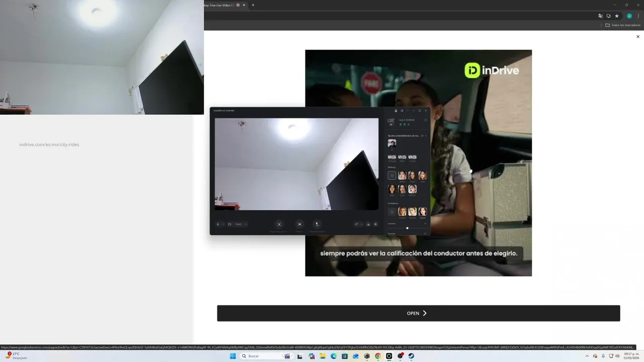Open the clock showing 09:17 p. m.
644x362 pixels.
631,356
